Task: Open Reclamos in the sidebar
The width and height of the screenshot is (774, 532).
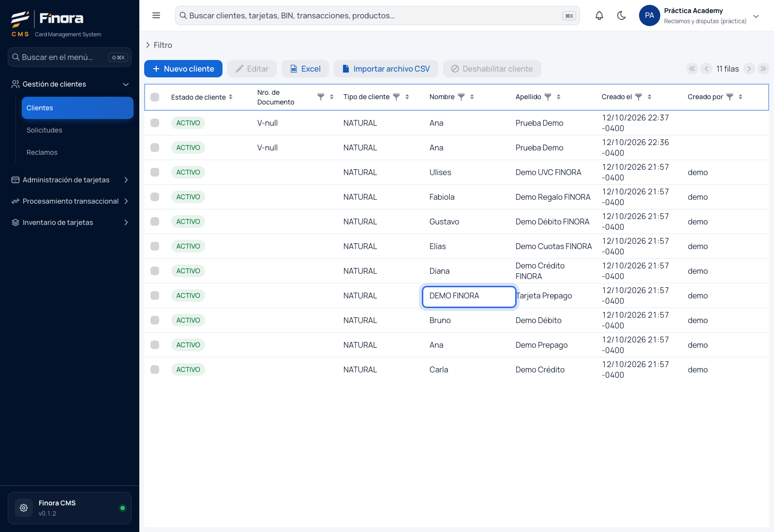Action: (42, 152)
